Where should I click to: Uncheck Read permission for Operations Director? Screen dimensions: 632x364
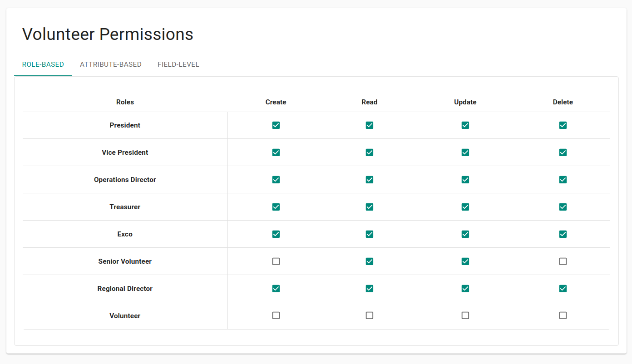pos(370,180)
